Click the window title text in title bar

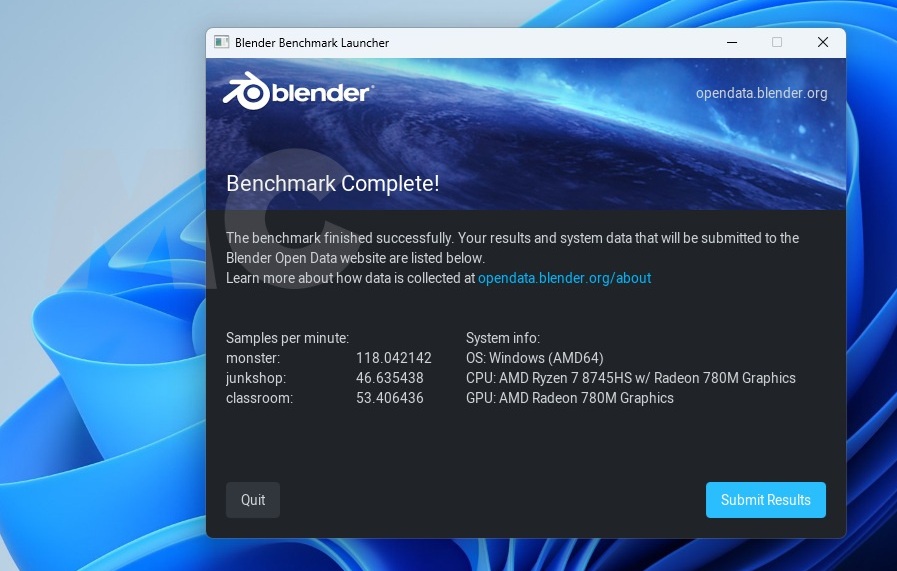click(311, 43)
